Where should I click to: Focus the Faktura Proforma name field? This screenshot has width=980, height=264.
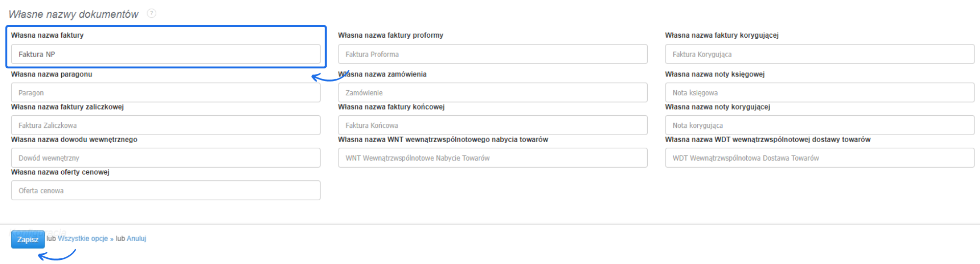click(x=492, y=54)
